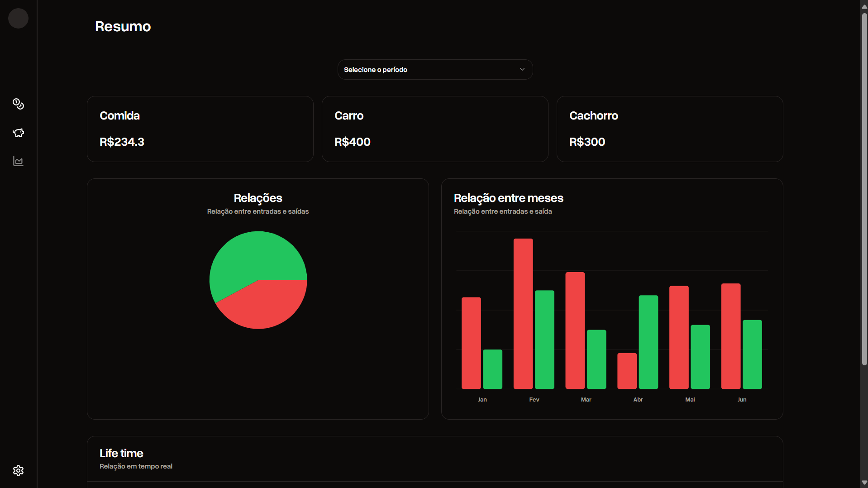Click the 'Fev' axis label
868x488 pixels.
point(534,400)
